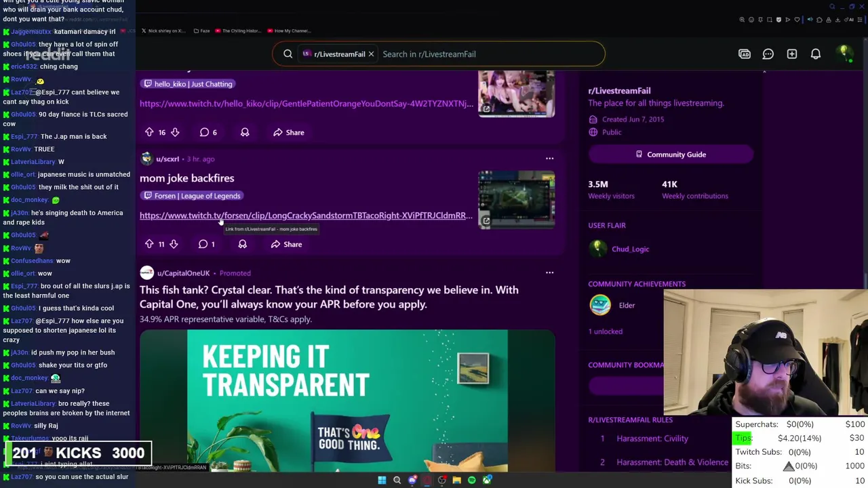868x488 pixels.
Task: Give an award to the hello_kiko post
Action: coord(245,132)
